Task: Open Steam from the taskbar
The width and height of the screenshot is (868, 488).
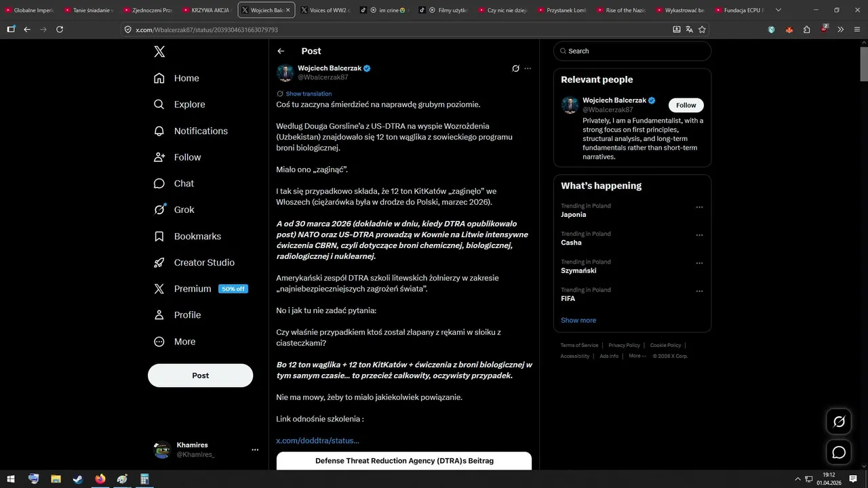Action: click(78, 479)
